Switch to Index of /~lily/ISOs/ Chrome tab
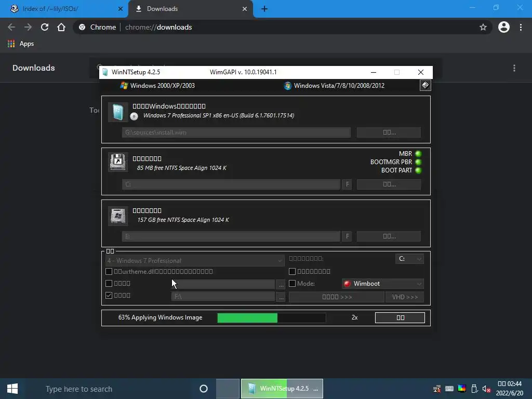 (x=64, y=9)
